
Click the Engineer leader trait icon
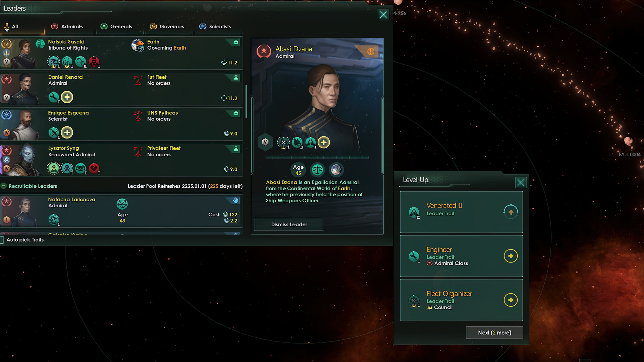pos(414,255)
